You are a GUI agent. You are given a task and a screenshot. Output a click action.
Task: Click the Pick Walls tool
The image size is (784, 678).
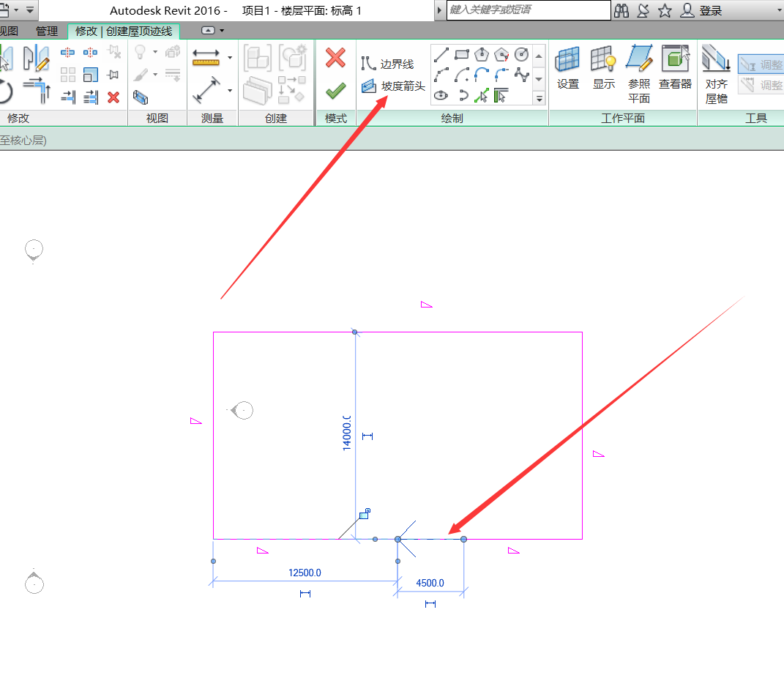pyautogui.click(x=501, y=94)
